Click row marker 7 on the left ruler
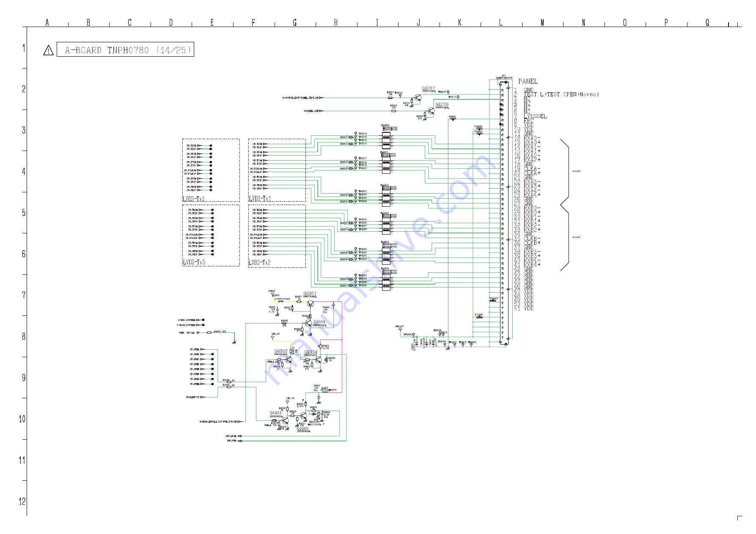 (24, 295)
